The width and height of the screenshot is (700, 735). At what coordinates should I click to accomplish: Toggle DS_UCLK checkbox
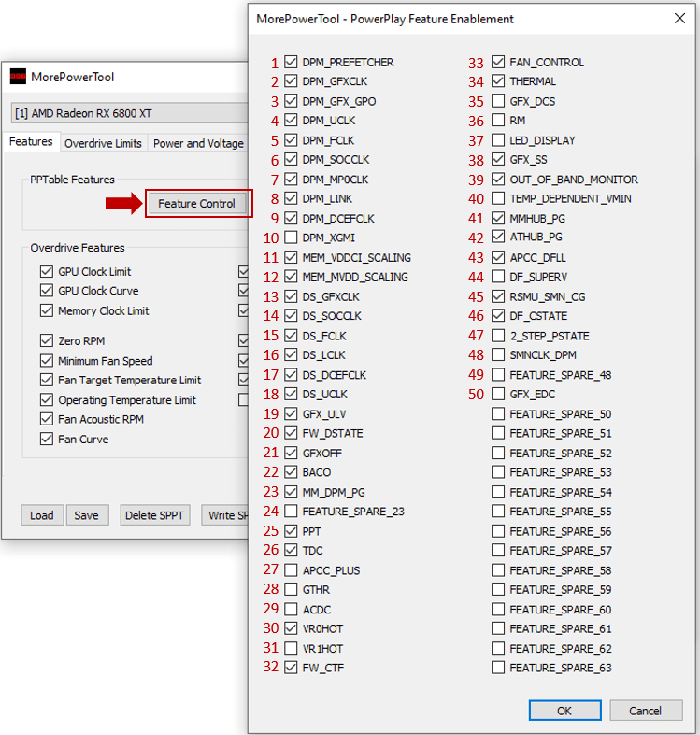click(x=291, y=394)
